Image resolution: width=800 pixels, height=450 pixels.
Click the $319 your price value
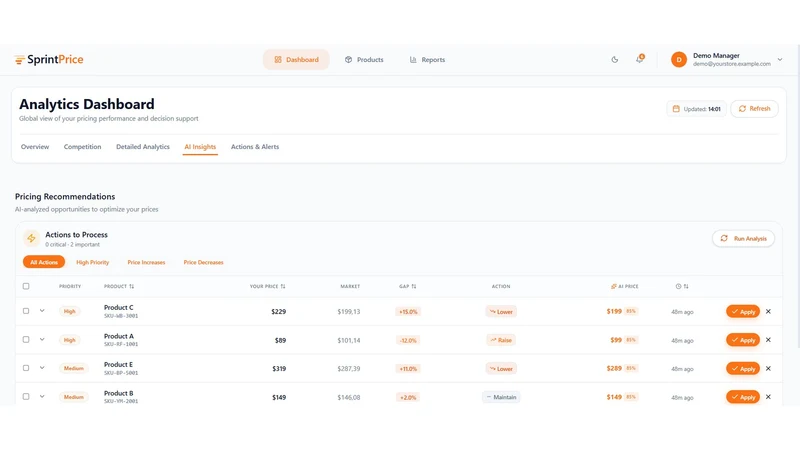click(279, 368)
